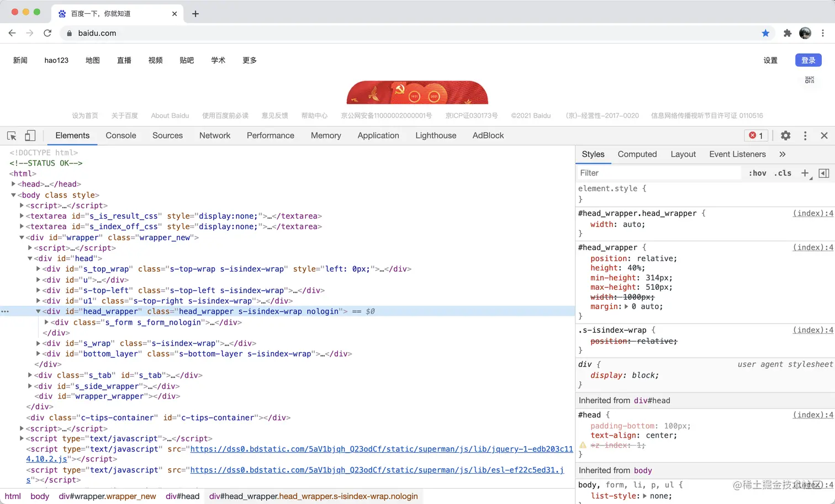
Task: Open the 设置 settings link
Action: coord(770,60)
